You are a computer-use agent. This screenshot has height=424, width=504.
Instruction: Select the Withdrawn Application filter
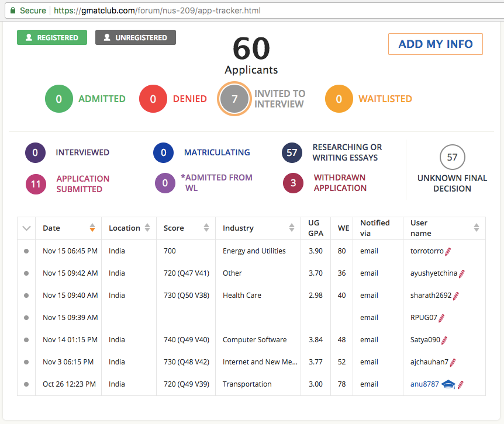pyautogui.click(x=294, y=183)
